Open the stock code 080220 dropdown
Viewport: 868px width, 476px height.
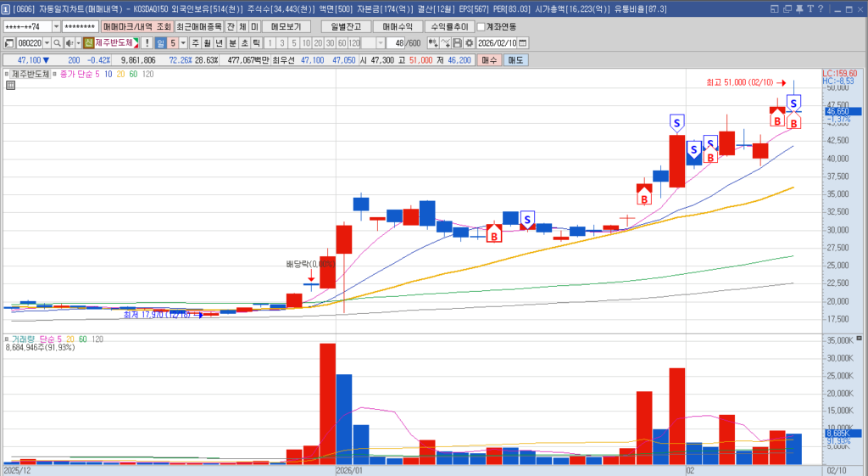point(46,43)
